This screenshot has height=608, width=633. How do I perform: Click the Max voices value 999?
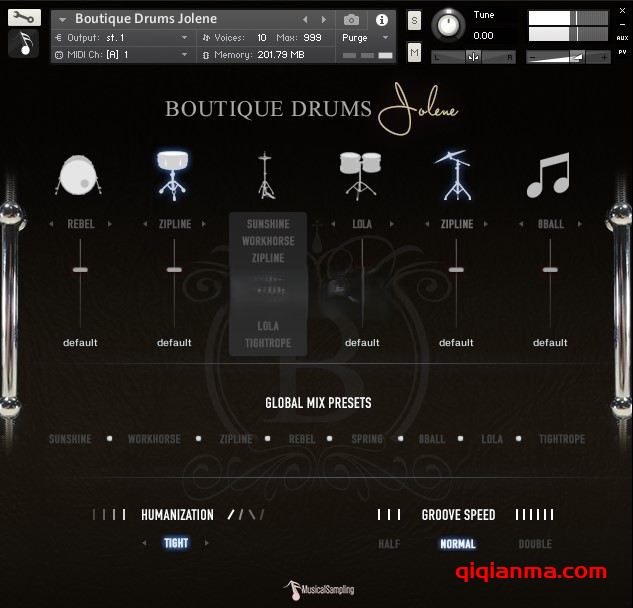(312, 38)
